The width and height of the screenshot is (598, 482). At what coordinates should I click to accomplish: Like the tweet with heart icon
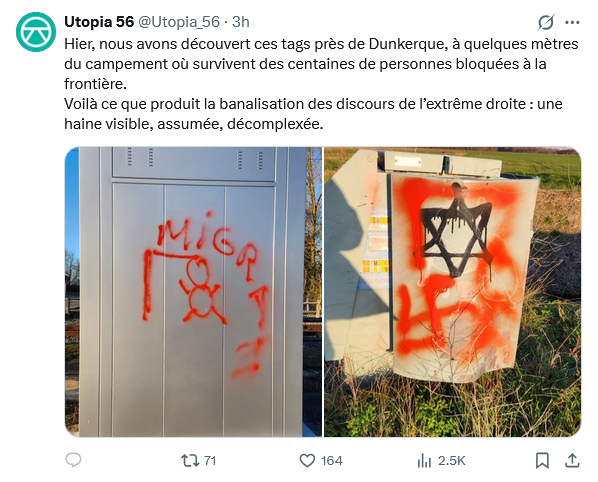(307, 460)
